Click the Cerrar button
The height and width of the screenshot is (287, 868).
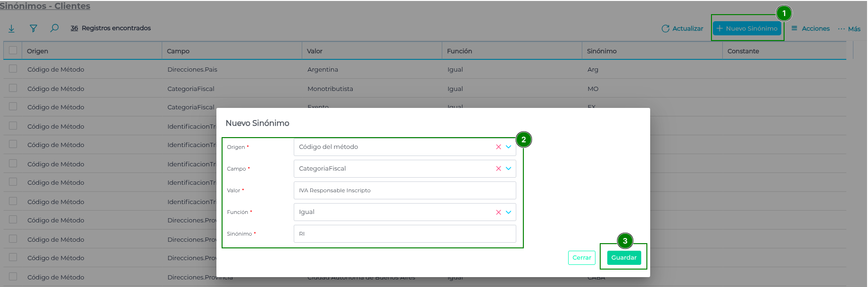point(581,258)
